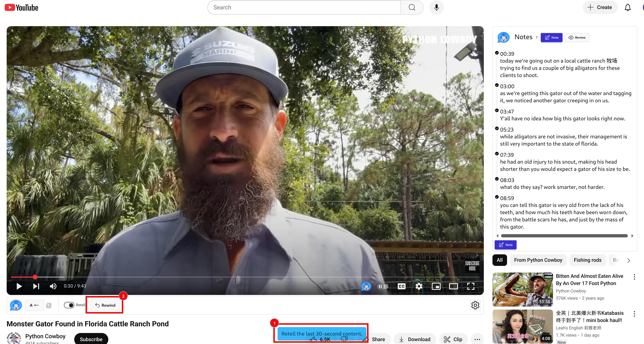This screenshot has width=644, height=344.
Task: Open the Python Cowboy channel name
Action: (x=45, y=336)
